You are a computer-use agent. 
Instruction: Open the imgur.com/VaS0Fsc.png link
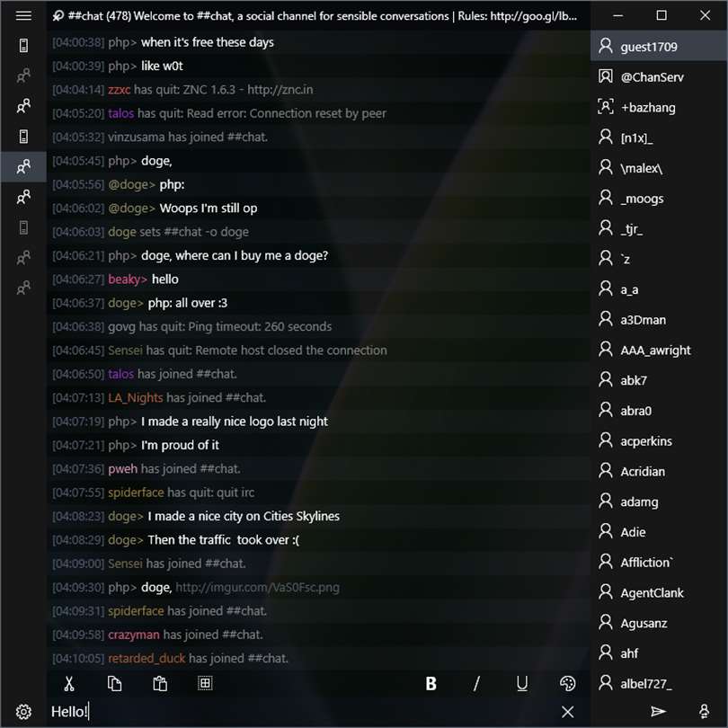click(257, 587)
